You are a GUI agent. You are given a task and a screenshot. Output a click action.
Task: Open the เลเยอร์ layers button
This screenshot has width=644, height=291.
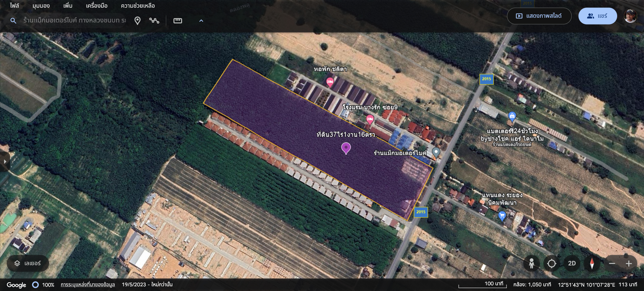point(28,264)
